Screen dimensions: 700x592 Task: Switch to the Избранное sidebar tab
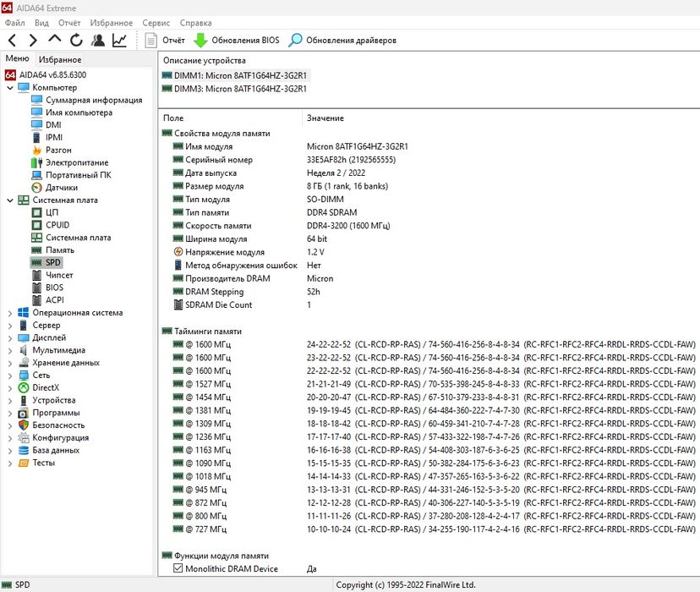click(x=60, y=59)
